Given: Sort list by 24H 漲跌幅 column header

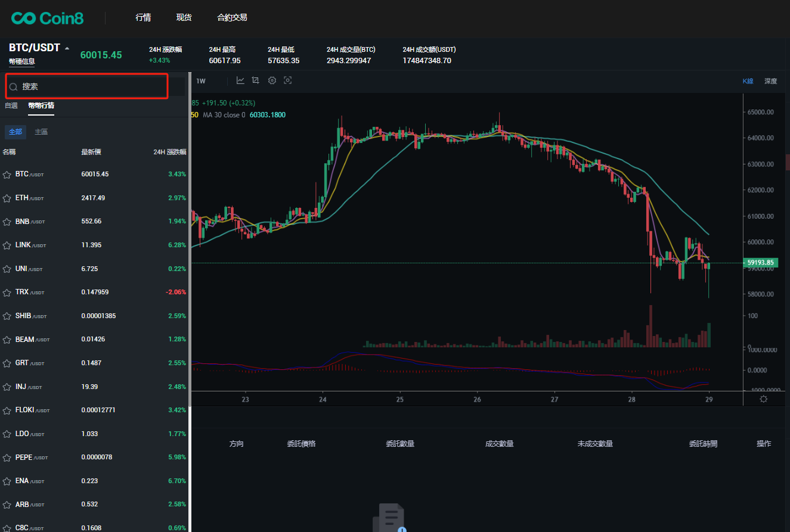Looking at the screenshot, I should pyautogui.click(x=169, y=152).
